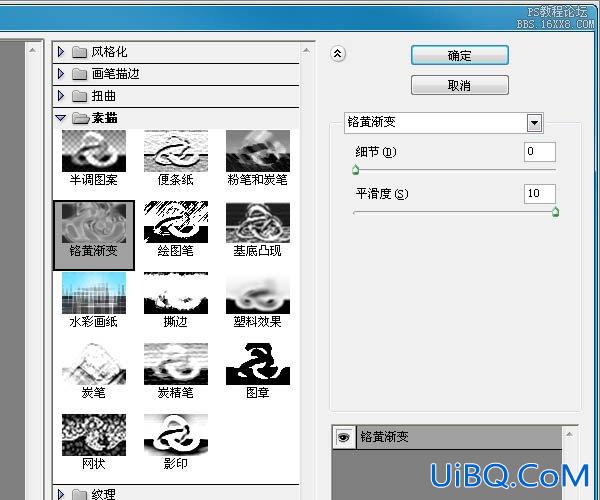Screen dimensions: 600x500
Task: Click the 风格化 folder icon
Action: coord(79,52)
